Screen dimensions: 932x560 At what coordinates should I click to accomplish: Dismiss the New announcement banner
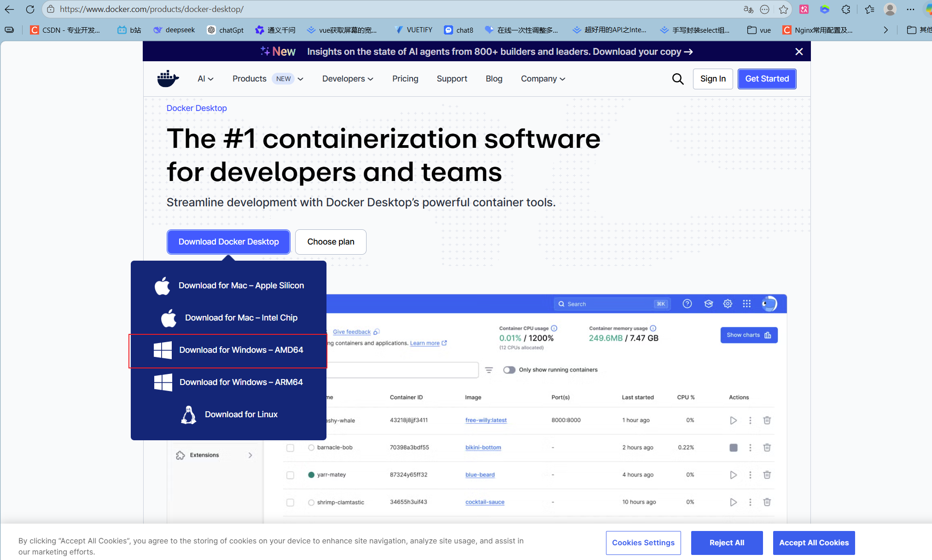(x=799, y=52)
